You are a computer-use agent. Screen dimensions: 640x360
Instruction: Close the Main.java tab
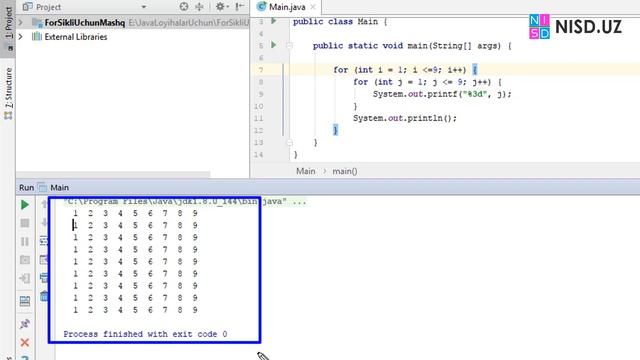point(313,7)
